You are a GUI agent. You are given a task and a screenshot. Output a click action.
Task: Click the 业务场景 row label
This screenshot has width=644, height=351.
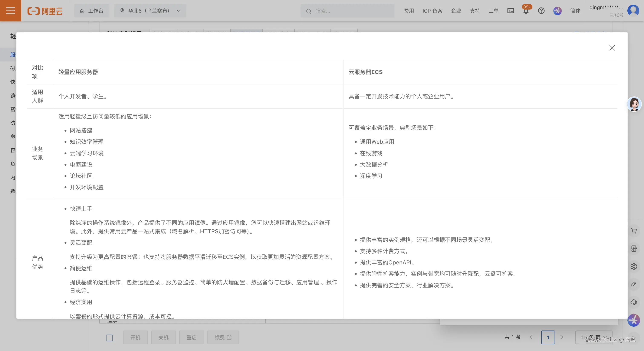coord(37,153)
